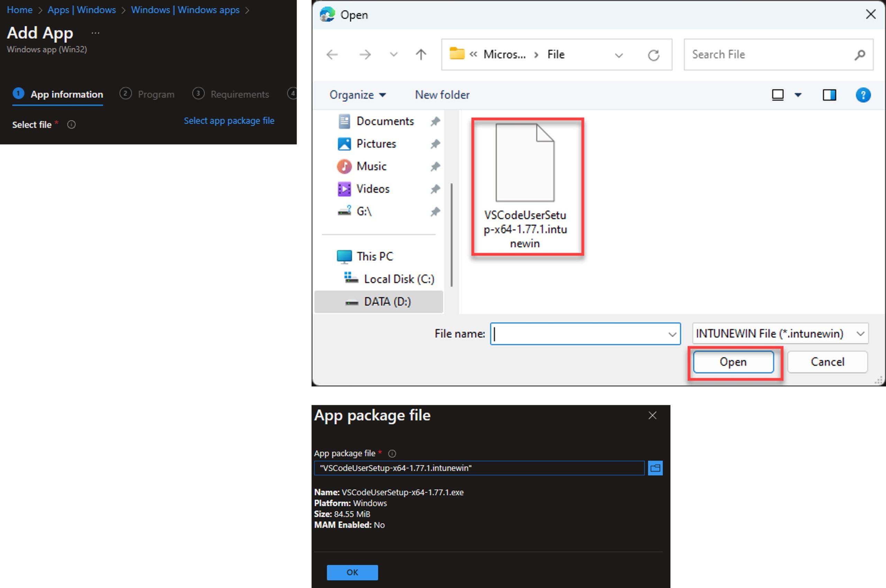Click the back navigation arrow
This screenshot has width=886, height=588.
[332, 55]
